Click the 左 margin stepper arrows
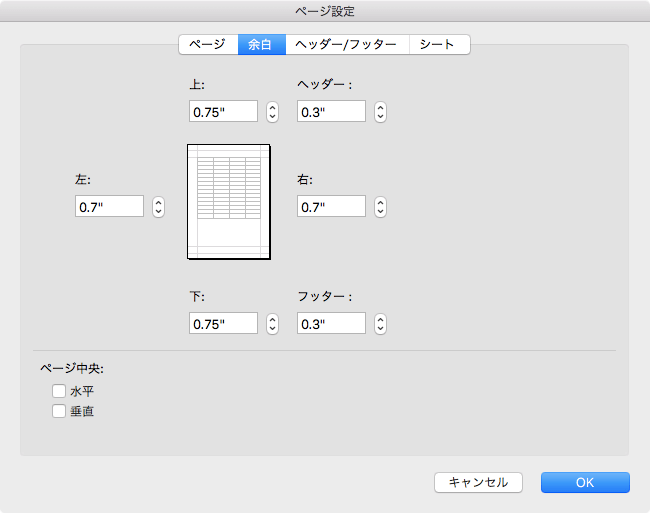The height and width of the screenshot is (513, 650). (x=158, y=207)
